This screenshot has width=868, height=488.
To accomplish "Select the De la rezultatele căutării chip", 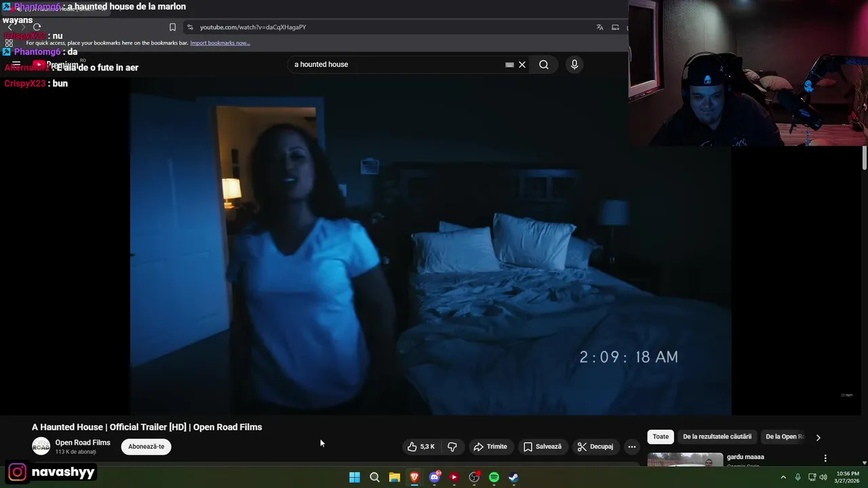I will [717, 436].
